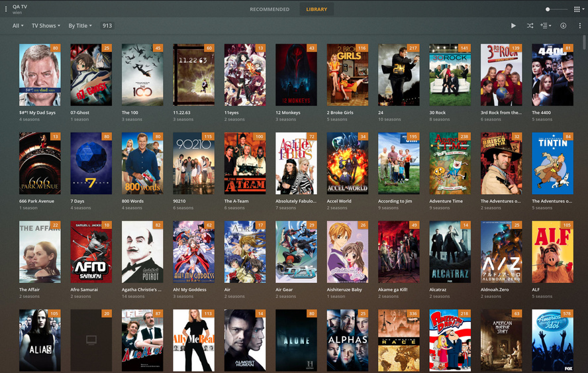Open the 30 Rock poster

coord(450,75)
